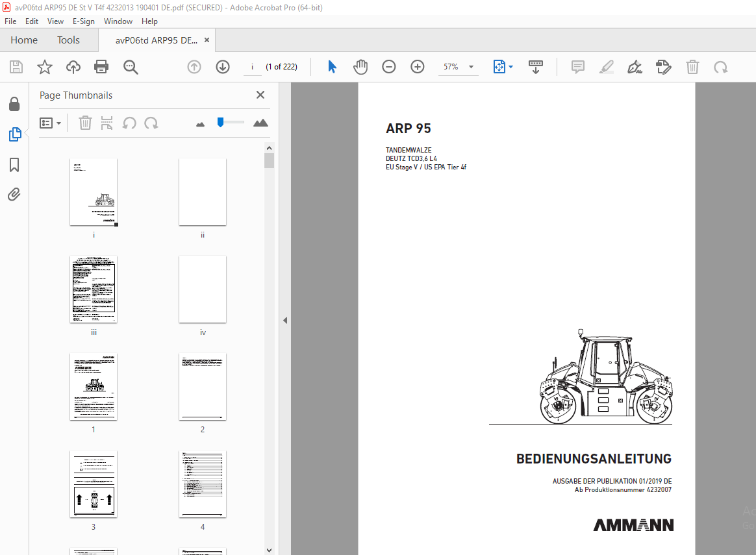Click the scrolling mode keyboard icon
Screen dimensions: 756x555
pyautogui.click(x=536, y=67)
